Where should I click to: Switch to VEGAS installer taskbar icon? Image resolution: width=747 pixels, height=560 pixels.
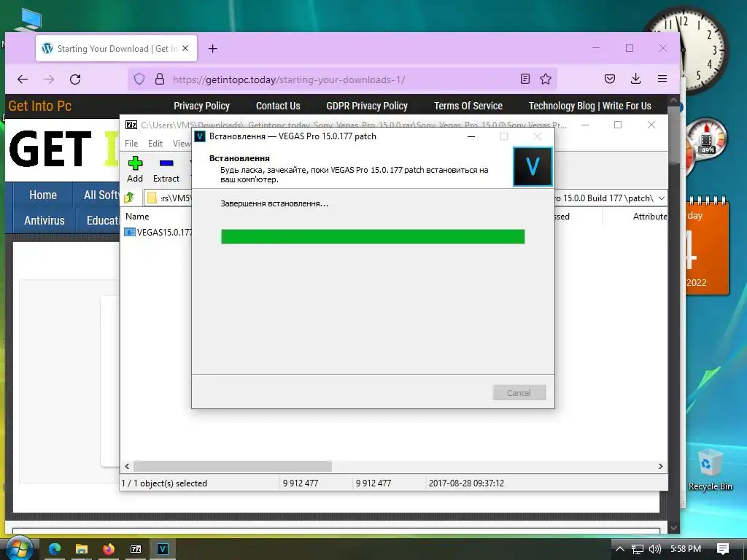tap(163, 549)
